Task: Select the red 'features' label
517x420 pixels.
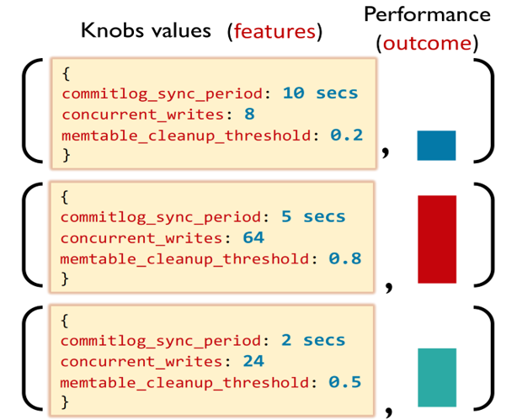Action: 276,31
